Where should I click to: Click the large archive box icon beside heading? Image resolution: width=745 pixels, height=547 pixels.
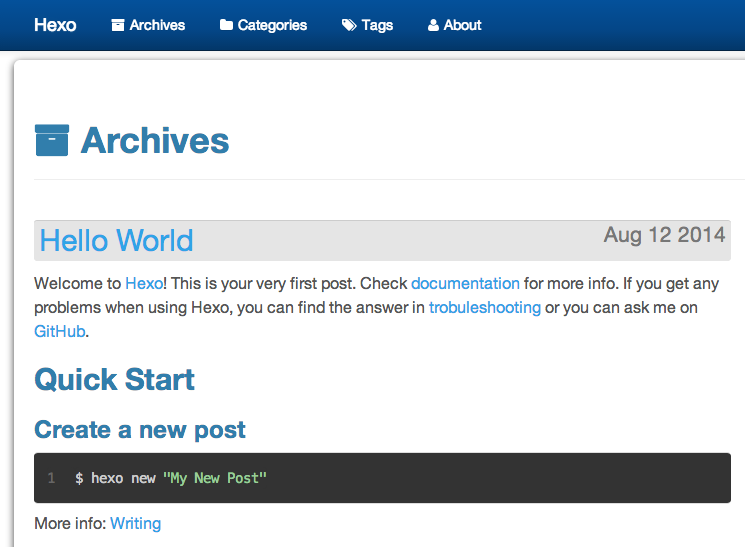[52, 140]
